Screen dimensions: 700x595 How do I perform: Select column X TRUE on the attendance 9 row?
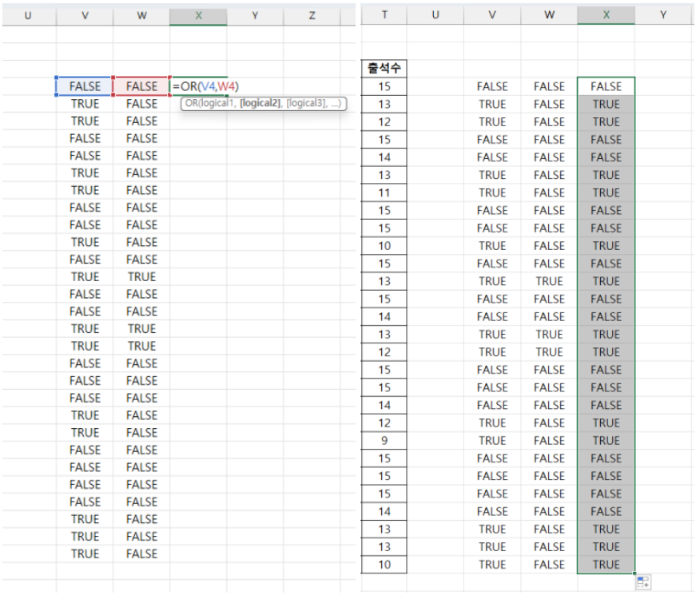click(606, 441)
